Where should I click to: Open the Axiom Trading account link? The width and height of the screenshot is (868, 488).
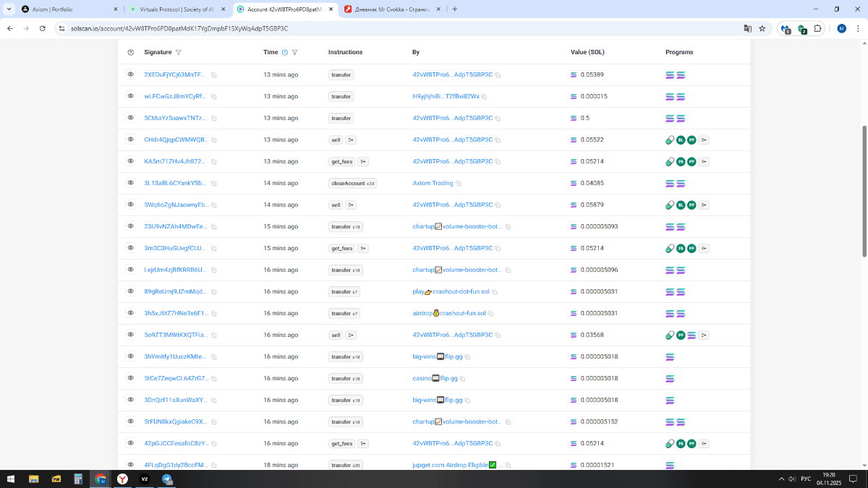coord(433,184)
